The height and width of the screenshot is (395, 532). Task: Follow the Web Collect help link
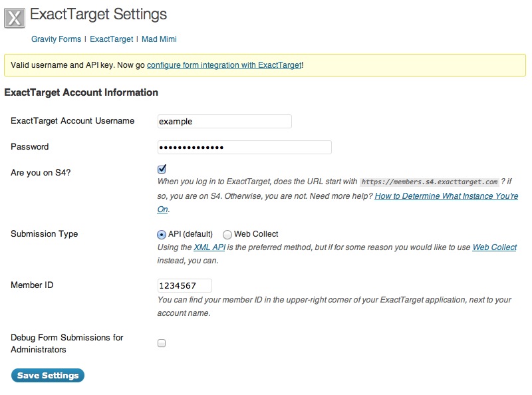click(x=494, y=247)
